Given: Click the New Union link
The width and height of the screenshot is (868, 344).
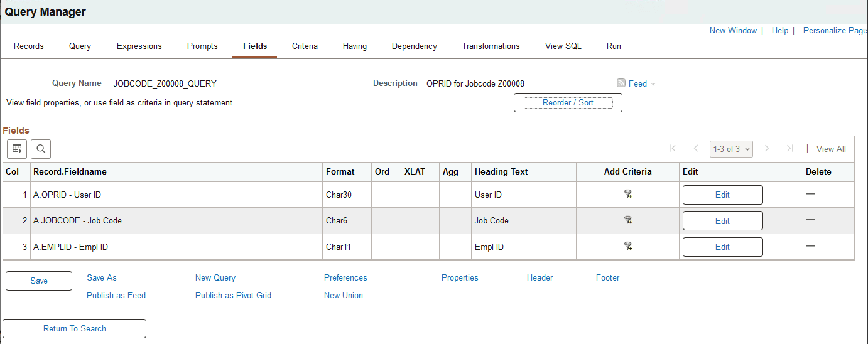Looking at the screenshot, I should tap(344, 295).
